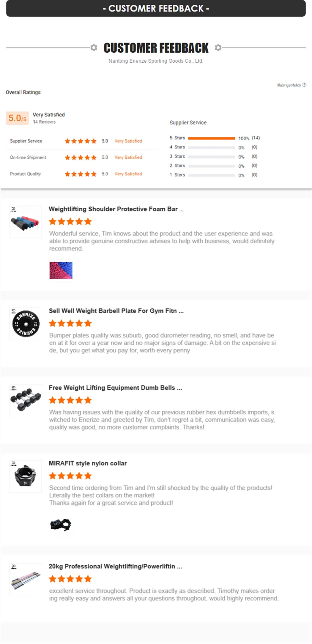Select the 4 Stars rating filter
The height and width of the screenshot is (644, 312).
click(x=178, y=147)
